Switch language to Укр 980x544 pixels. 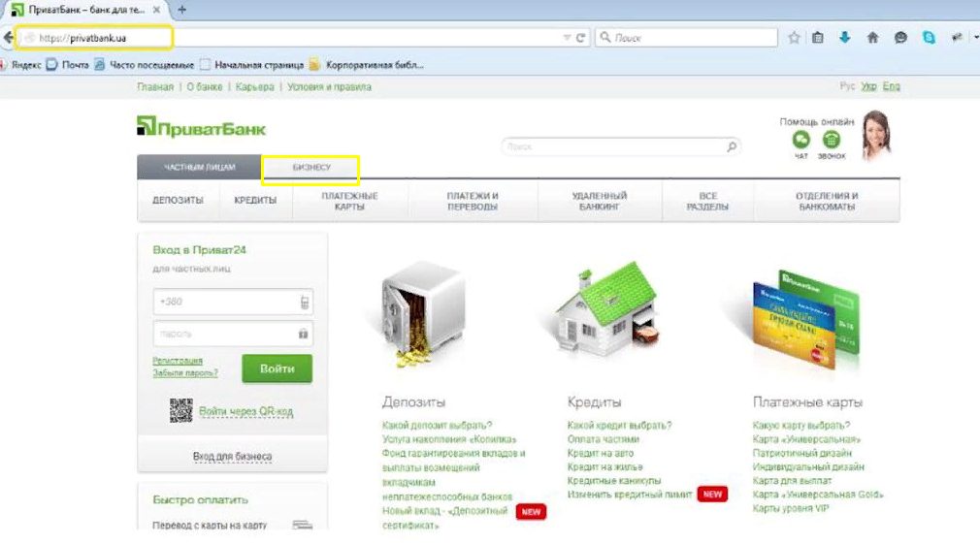[868, 86]
